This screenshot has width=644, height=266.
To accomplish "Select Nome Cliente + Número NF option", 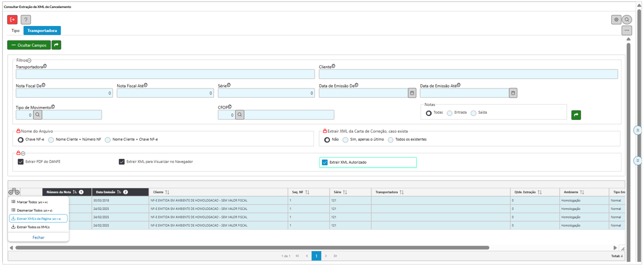I will pos(51,140).
